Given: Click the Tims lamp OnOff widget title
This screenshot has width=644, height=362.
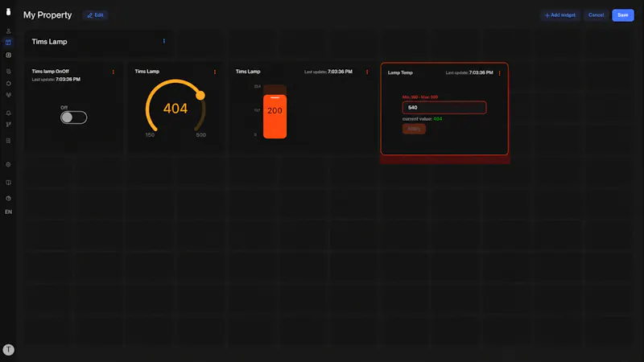Looking at the screenshot, I should click(x=51, y=72).
